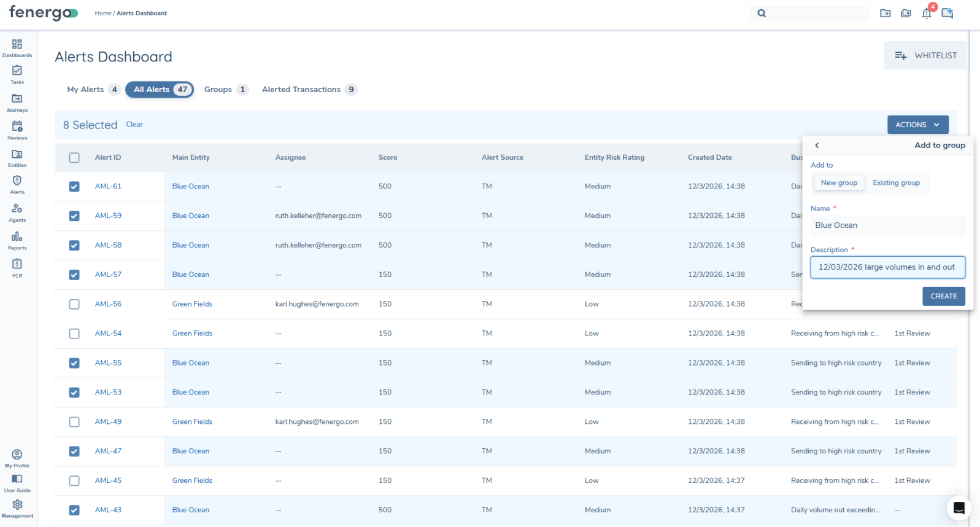Click the group Name input field
Screen dimensions: 980x527
click(887, 225)
